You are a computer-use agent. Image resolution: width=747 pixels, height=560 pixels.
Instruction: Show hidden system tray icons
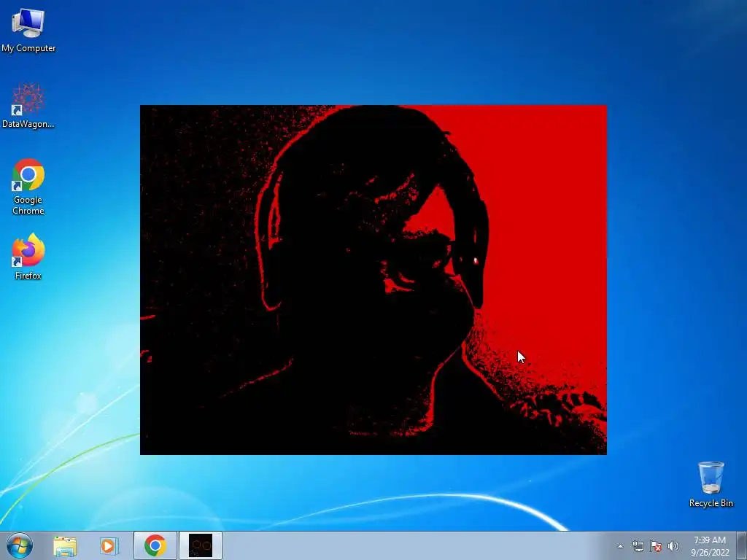click(x=620, y=546)
